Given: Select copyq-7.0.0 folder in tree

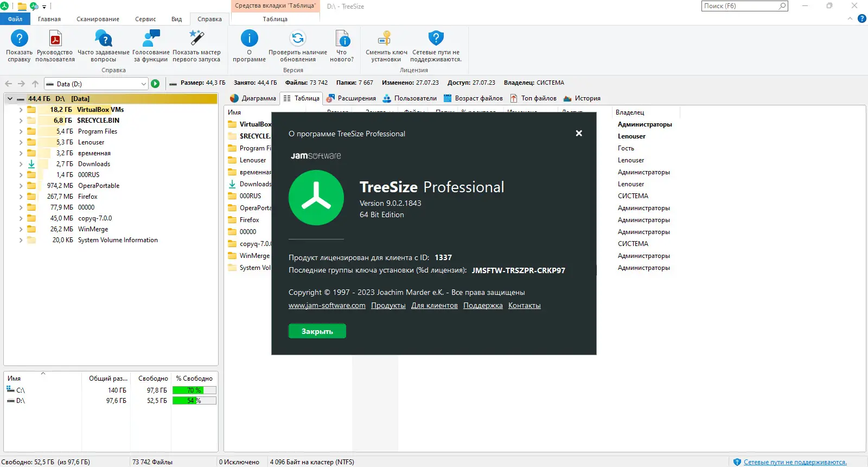Looking at the screenshot, I should point(95,218).
